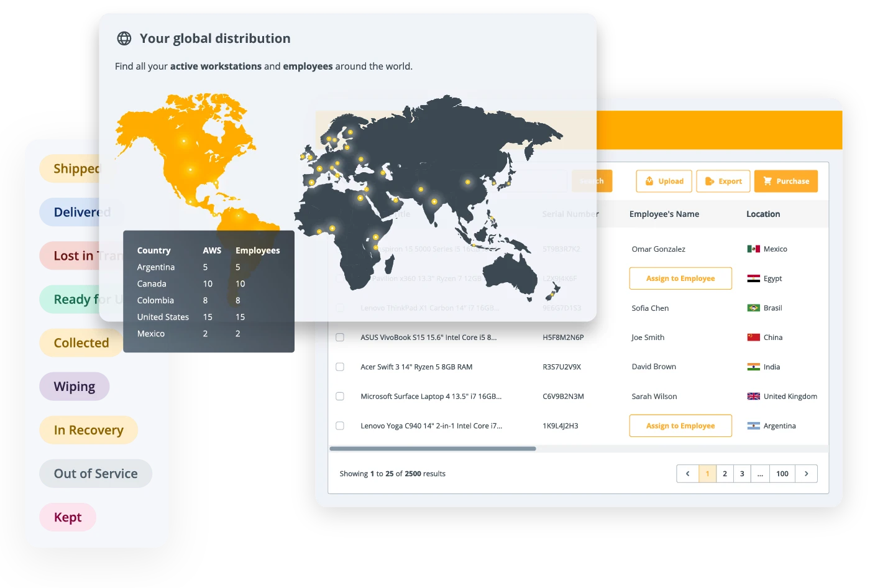Go to the next results page arrow
Screen dimensions: 870x588
pos(806,474)
